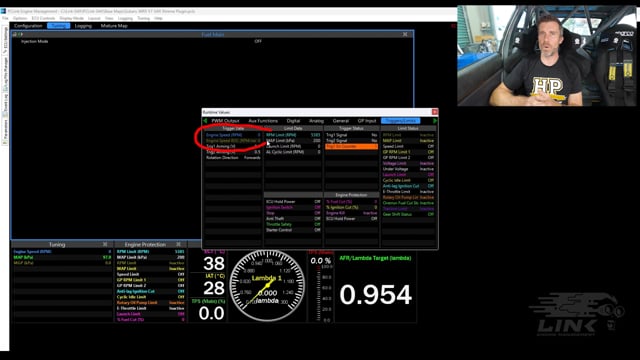Select RPM Limit (RPM) in Limit Data
The height and width of the screenshot is (360, 640).
293,135
